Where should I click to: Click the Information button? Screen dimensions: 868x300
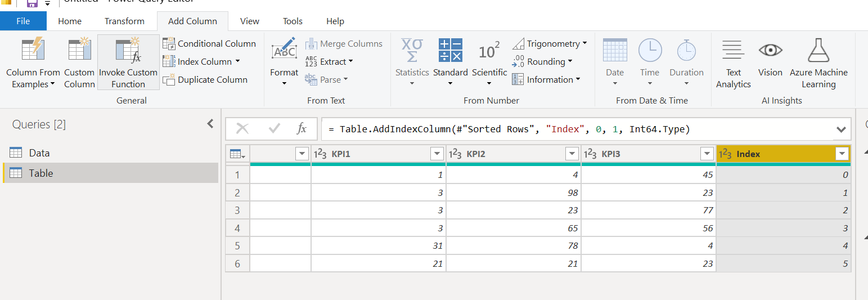click(546, 79)
